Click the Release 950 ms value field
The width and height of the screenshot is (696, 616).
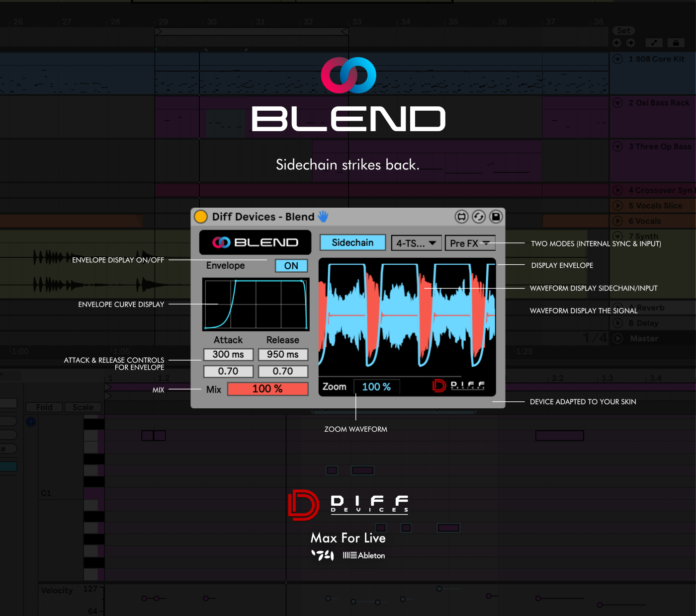point(283,355)
